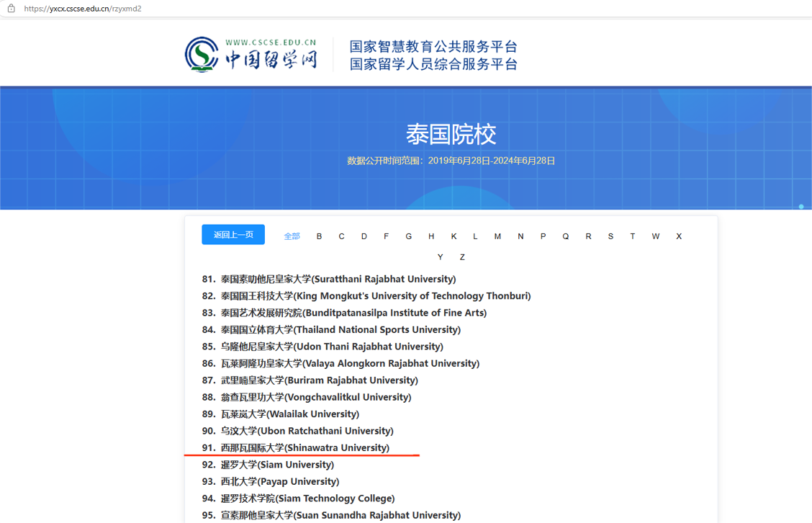Filter universities by letter G
Screen dimensions: 812x523
[409, 236]
